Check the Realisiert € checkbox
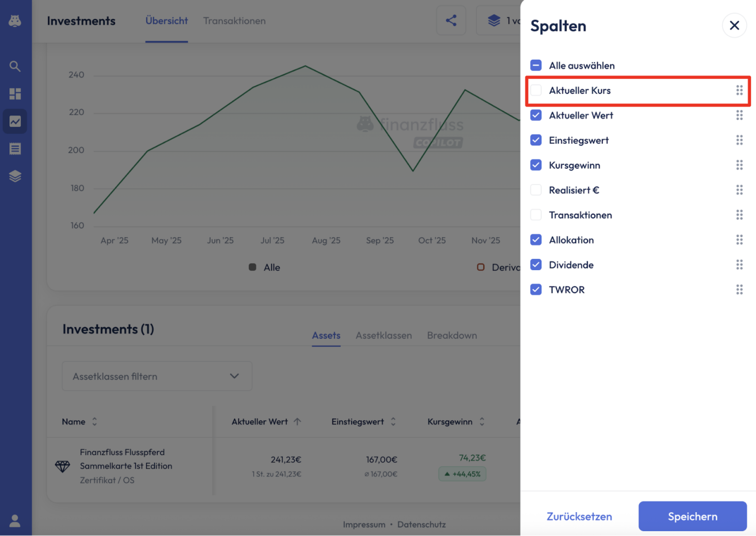756x536 pixels. (536, 190)
